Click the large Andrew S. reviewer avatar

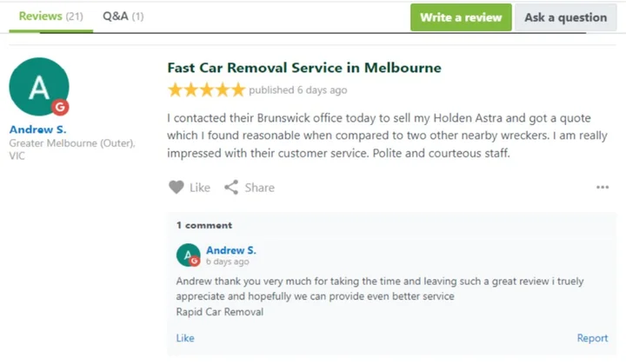pyautogui.click(x=38, y=87)
